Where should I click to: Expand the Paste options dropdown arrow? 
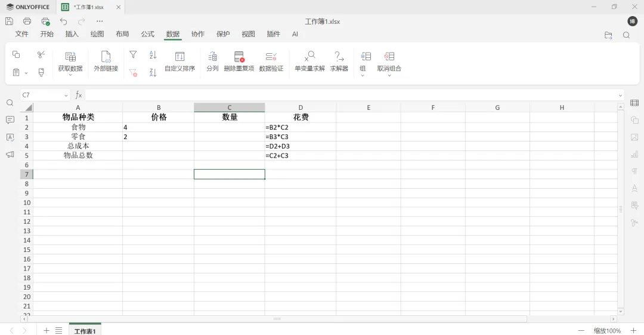(26, 73)
